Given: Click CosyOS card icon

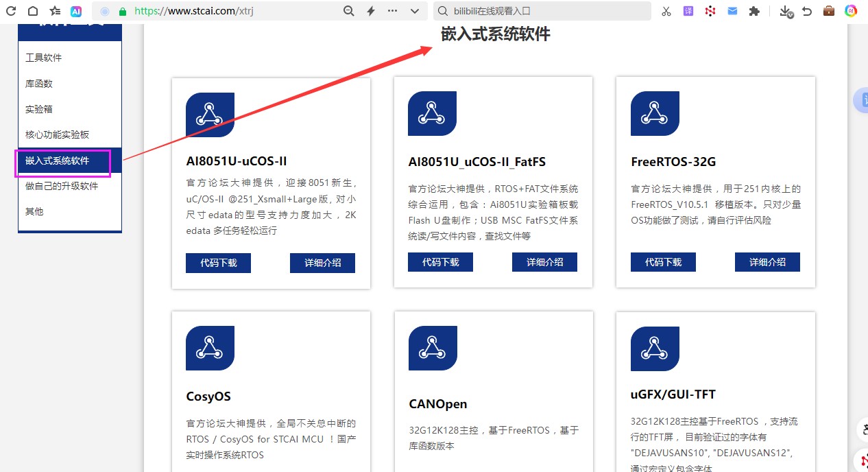Looking at the screenshot, I should click(210, 348).
